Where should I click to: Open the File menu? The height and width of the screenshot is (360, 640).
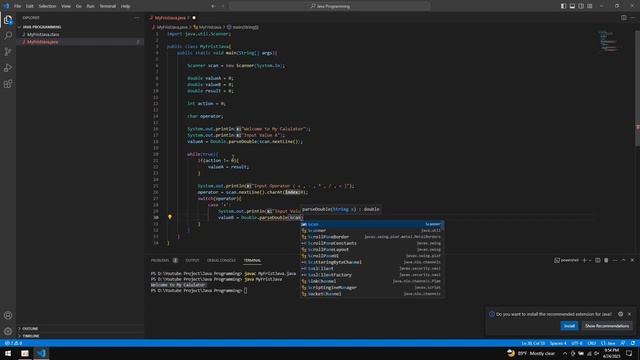click(18, 6)
